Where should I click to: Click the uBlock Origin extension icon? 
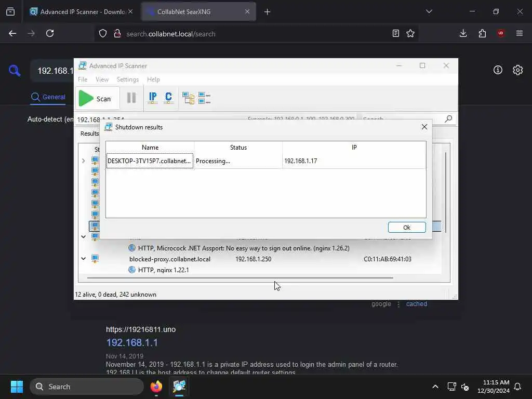click(501, 33)
